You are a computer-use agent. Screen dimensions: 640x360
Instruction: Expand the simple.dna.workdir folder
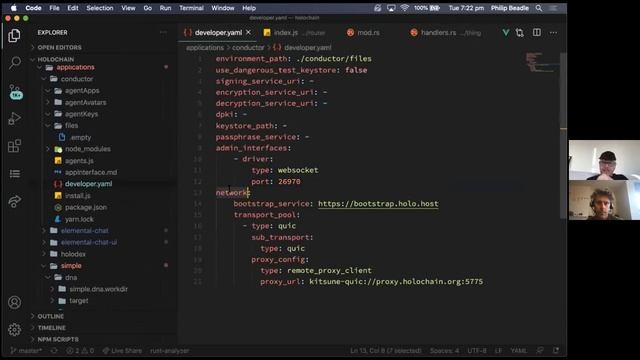click(x=98, y=289)
